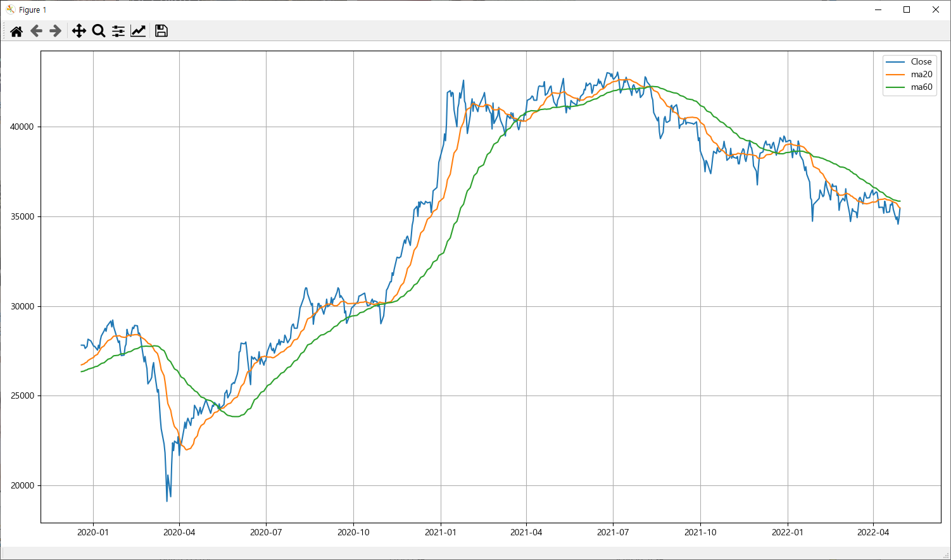Click the 2022-04 x-axis label

873,532
